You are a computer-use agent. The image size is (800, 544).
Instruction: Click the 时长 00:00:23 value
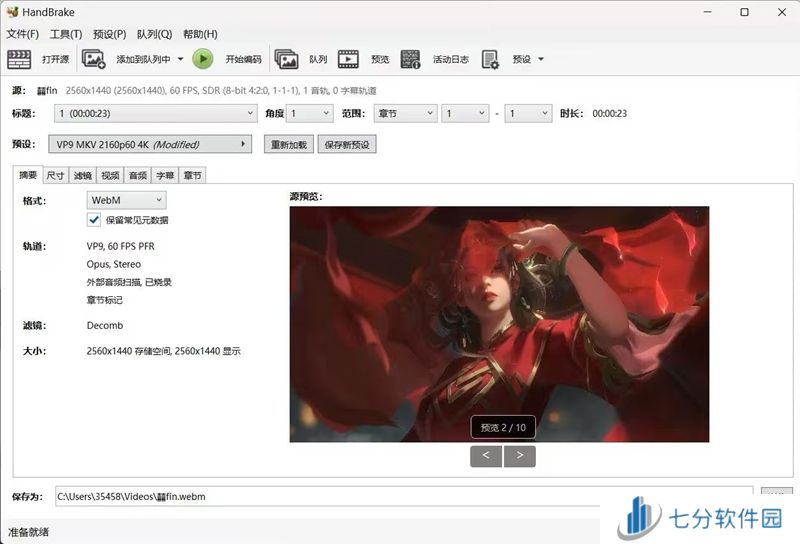click(x=610, y=113)
